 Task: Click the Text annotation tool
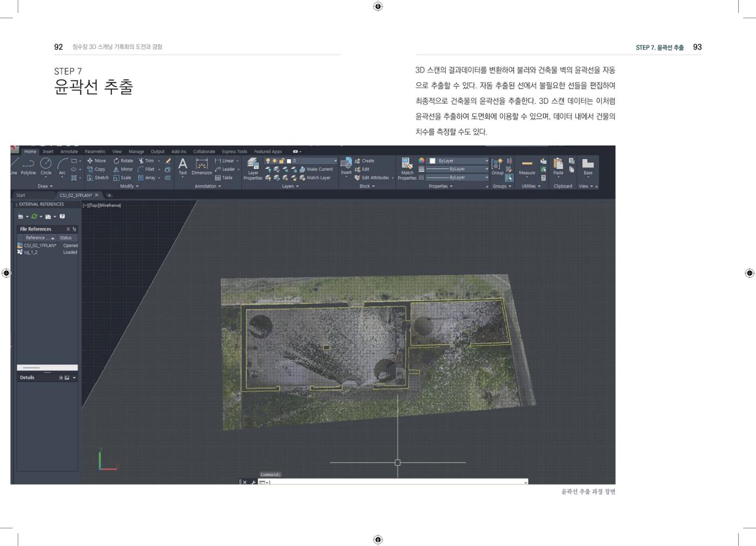tap(183, 166)
